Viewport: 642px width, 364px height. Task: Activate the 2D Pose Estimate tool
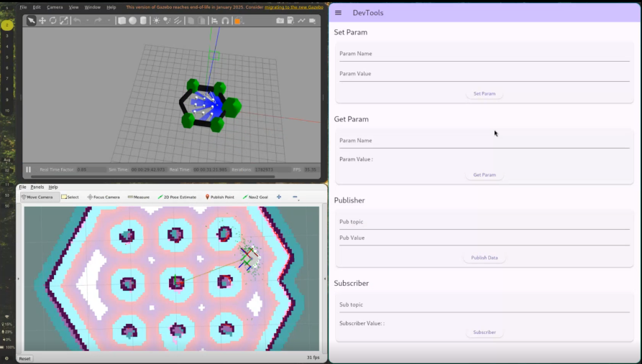[177, 197]
